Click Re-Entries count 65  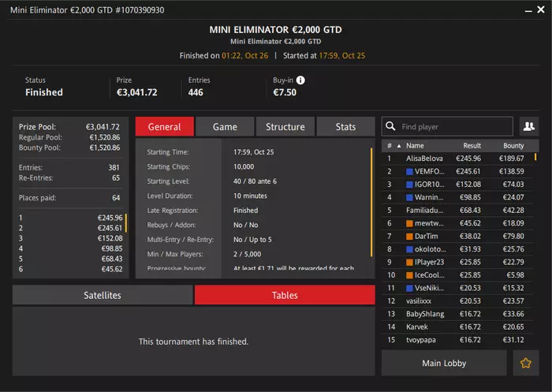coord(116,178)
